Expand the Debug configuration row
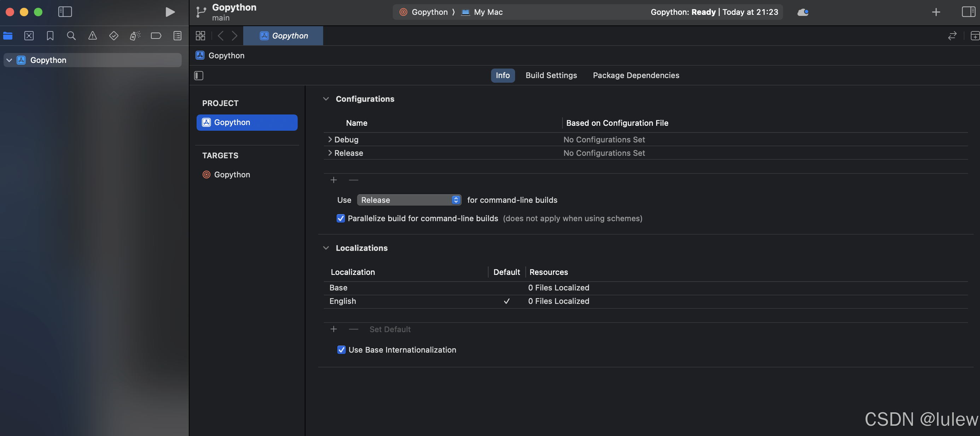The width and height of the screenshot is (980, 436). tap(330, 140)
